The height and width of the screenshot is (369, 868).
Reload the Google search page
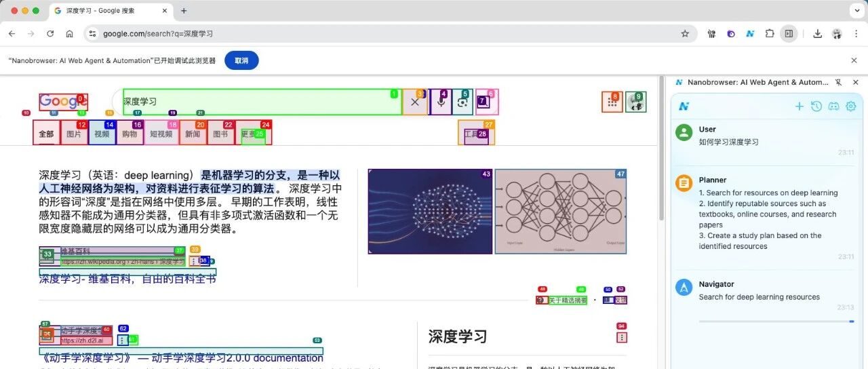tap(50, 34)
